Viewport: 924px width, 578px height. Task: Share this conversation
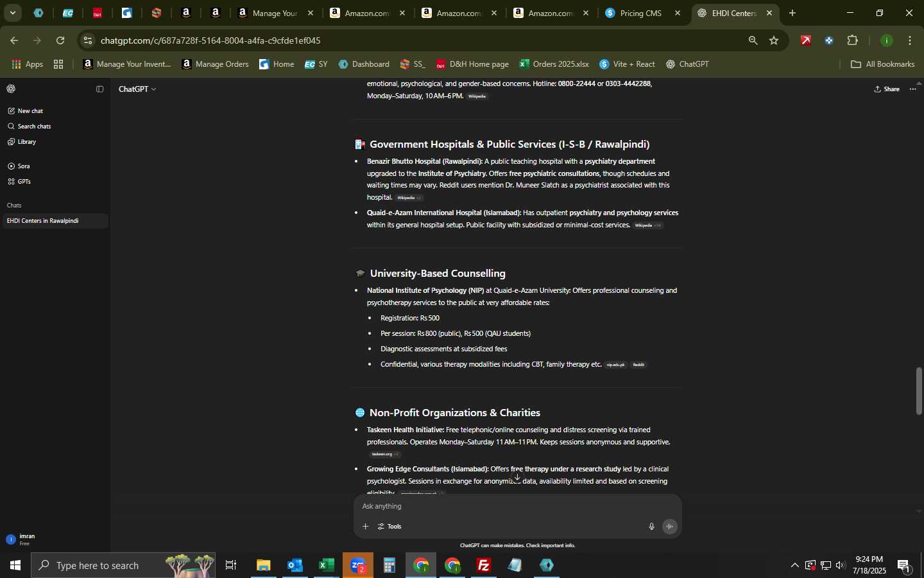tap(887, 89)
